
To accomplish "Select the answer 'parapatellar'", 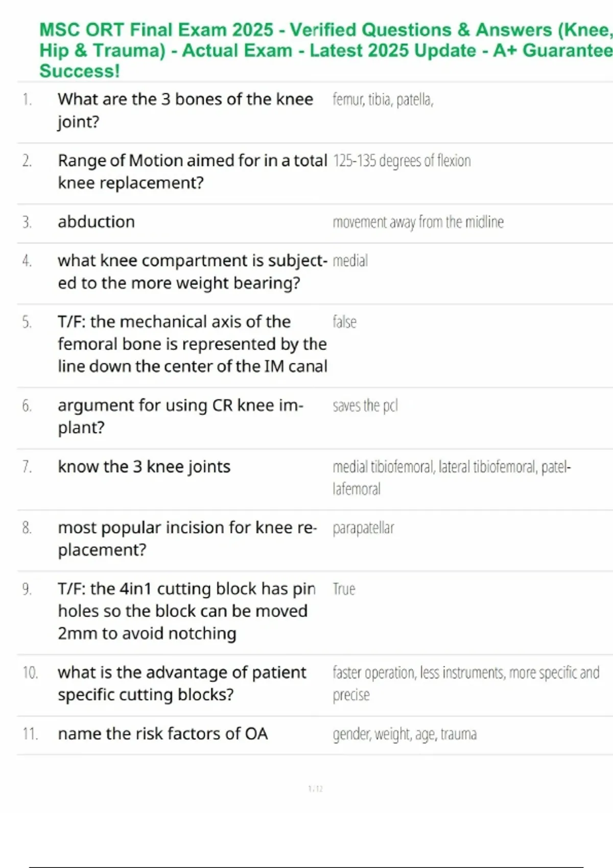I will (x=363, y=528).
